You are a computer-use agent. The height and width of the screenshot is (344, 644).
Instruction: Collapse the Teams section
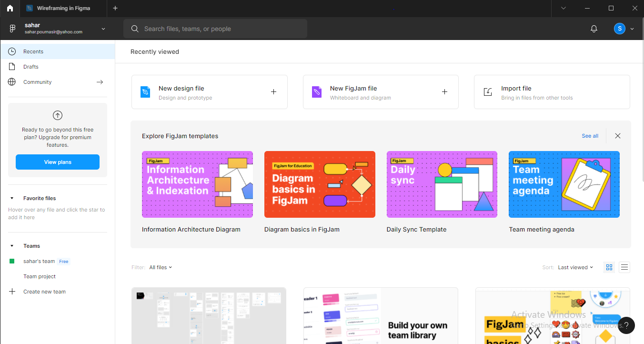tap(12, 246)
